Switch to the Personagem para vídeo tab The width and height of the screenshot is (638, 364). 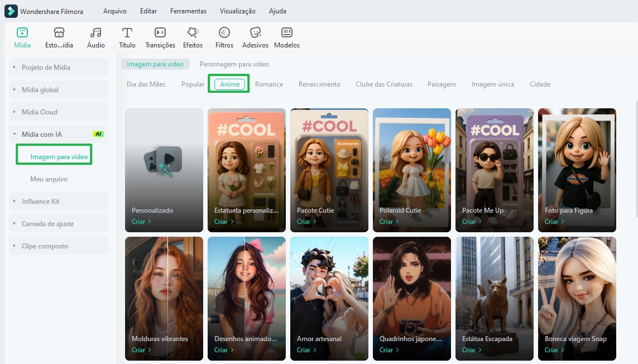coord(234,64)
